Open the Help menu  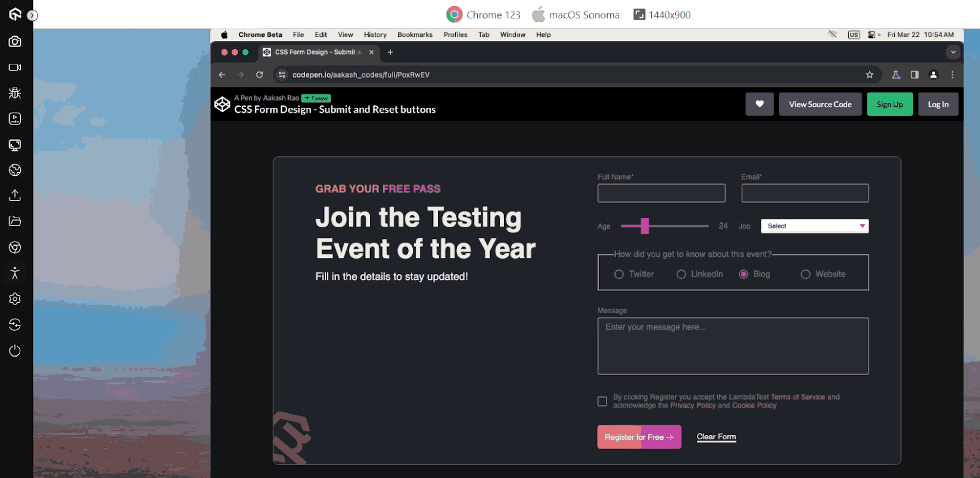[543, 35]
